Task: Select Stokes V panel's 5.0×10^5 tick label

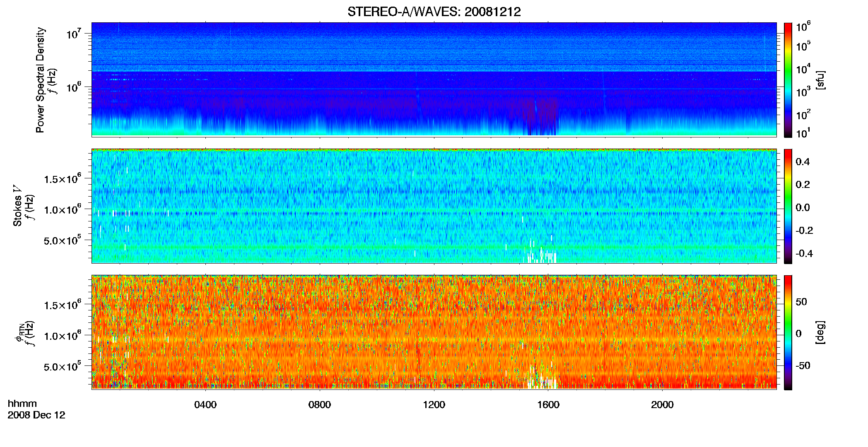Action: (x=63, y=240)
